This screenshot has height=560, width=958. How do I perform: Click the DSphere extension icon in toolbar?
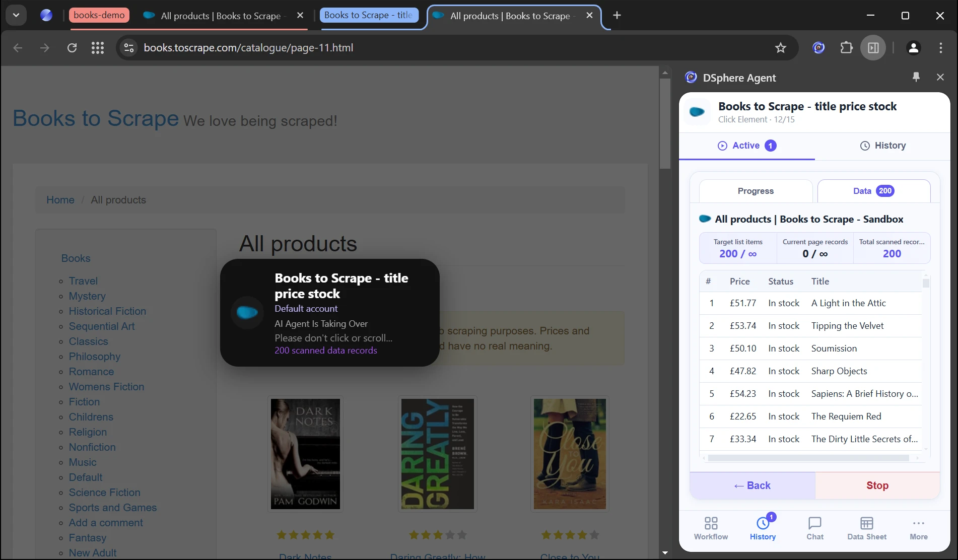click(x=819, y=48)
